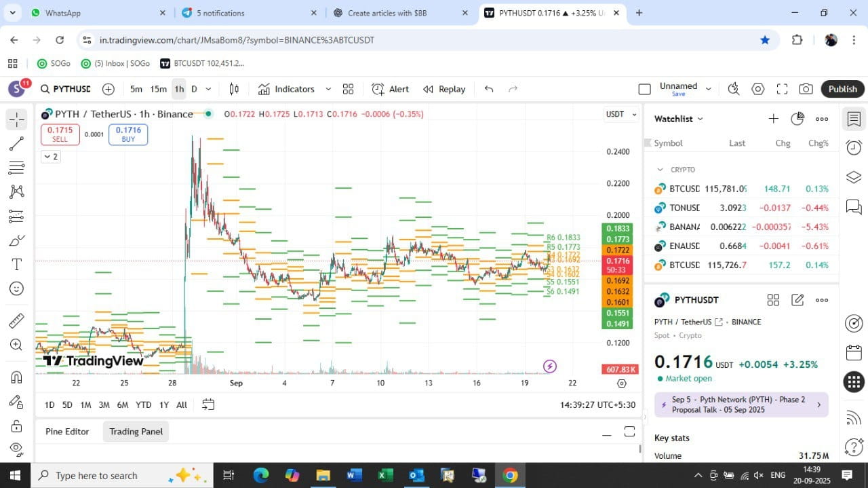The height and width of the screenshot is (488, 868).
Task: Open the candlestick chart style selector
Action: click(x=234, y=89)
